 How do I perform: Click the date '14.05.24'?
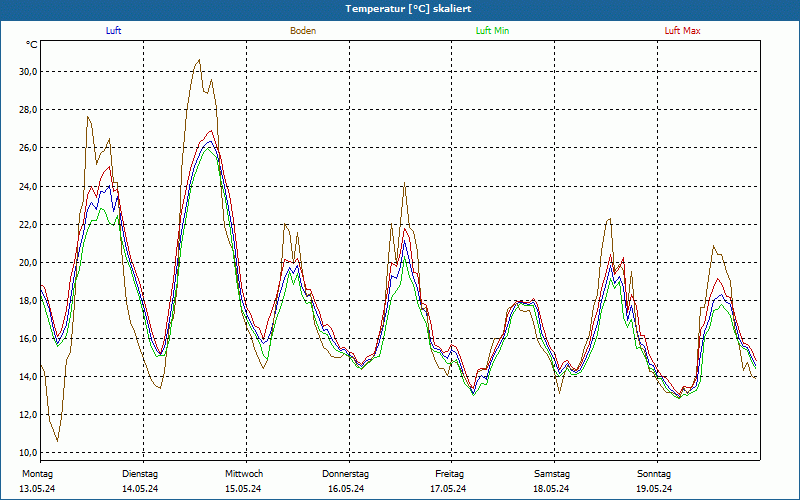140,489
